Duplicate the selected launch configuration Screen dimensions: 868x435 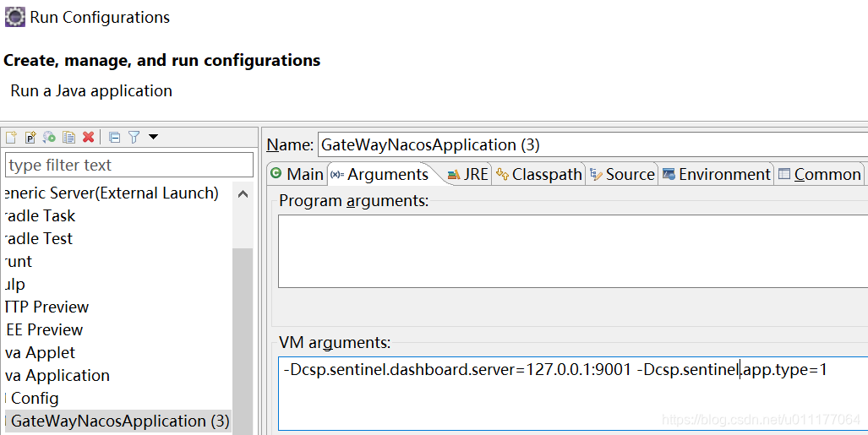(x=68, y=137)
